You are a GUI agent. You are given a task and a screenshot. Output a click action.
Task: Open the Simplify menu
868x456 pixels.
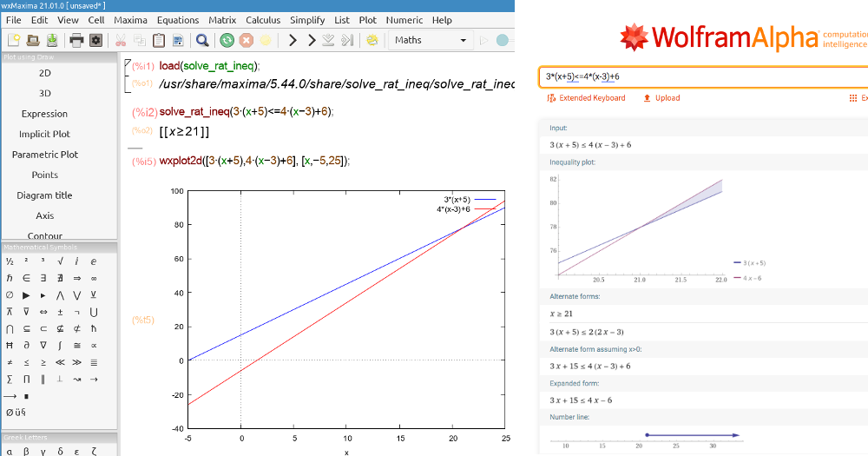(x=307, y=20)
